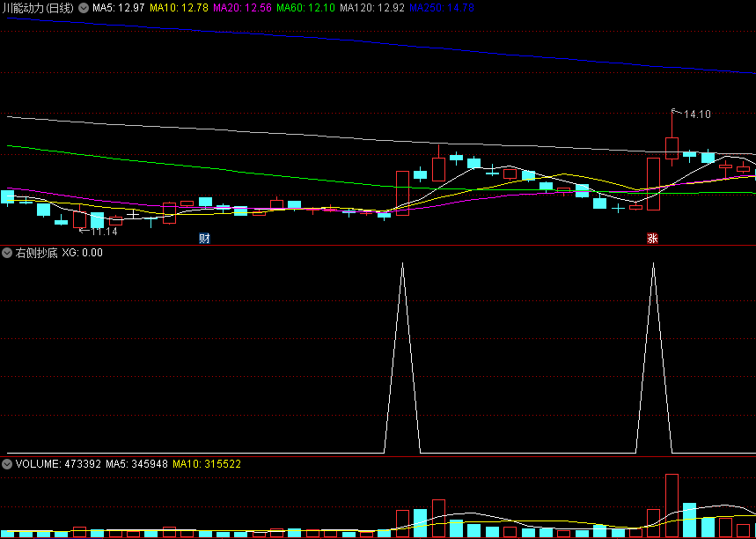The image size is (756, 539).
Task: Click the XG: 0.00 value
Action: pyautogui.click(x=83, y=253)
